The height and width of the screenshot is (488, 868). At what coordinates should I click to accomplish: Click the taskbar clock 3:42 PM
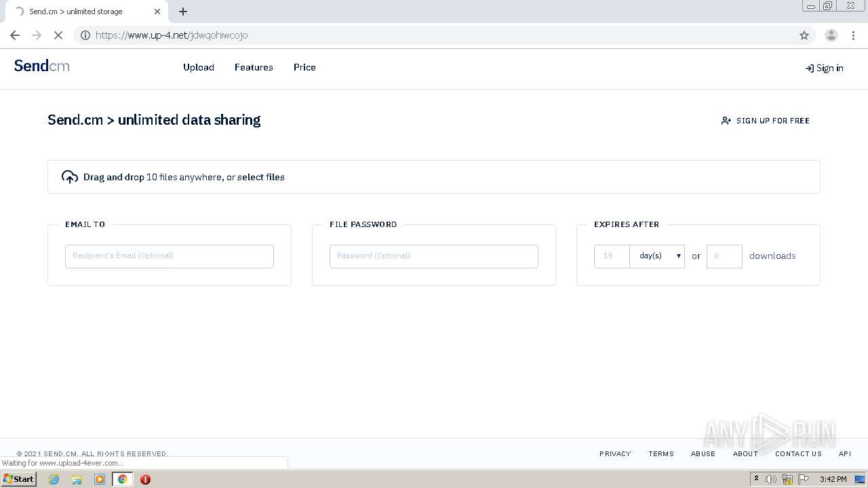[x=833, y=479]
